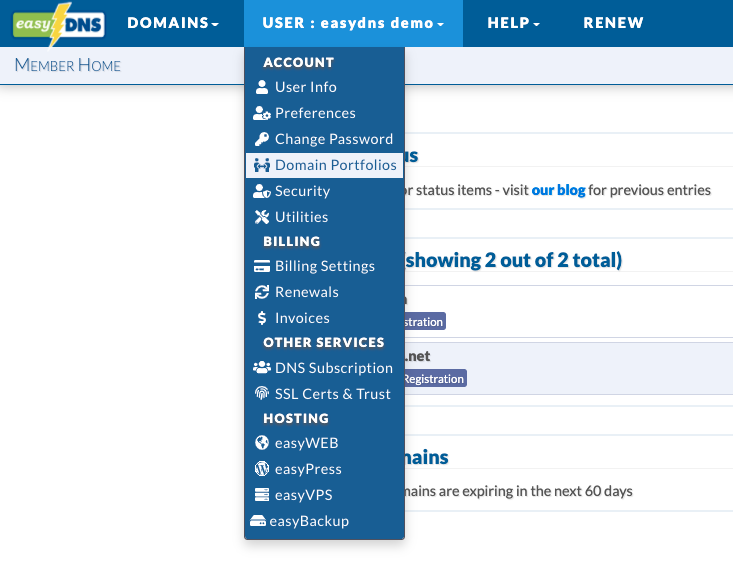Select easyPress hosting entry

[324, 469]
